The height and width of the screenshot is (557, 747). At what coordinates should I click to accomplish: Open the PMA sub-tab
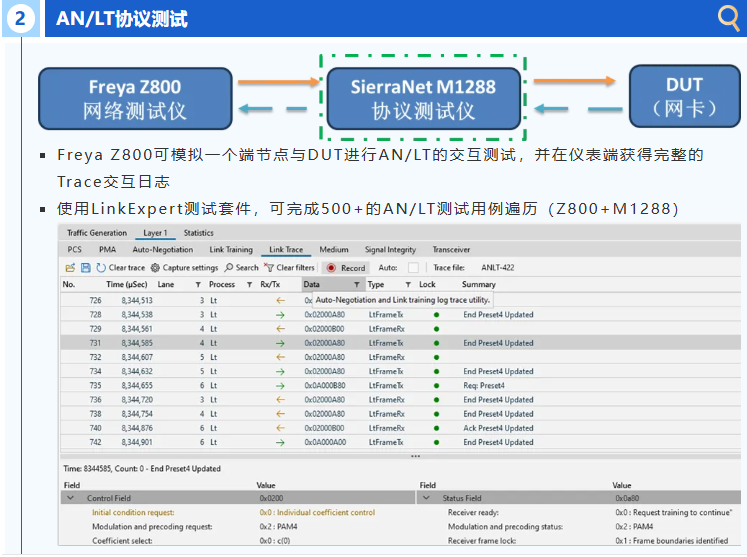point(108,250)
